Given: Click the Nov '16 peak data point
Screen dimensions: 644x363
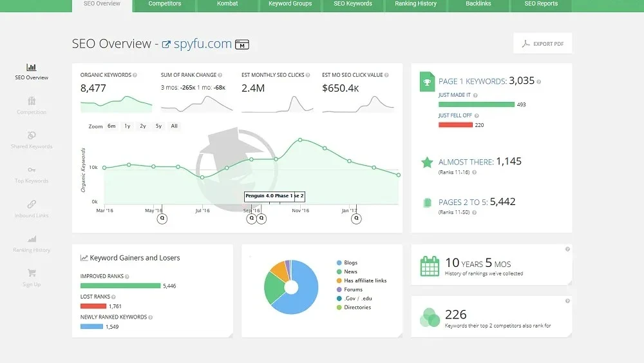Looking at the screenshot, I should pos(300,140).
